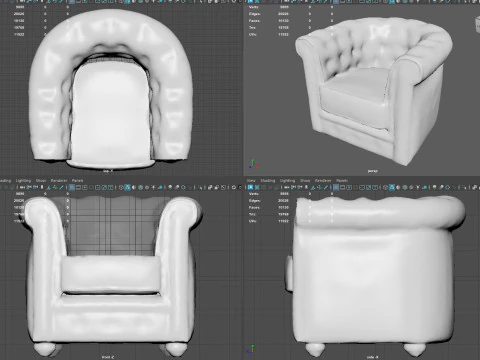Click Smooth Shade All in side view panel
480x360 pixels.
pos(392,187)
